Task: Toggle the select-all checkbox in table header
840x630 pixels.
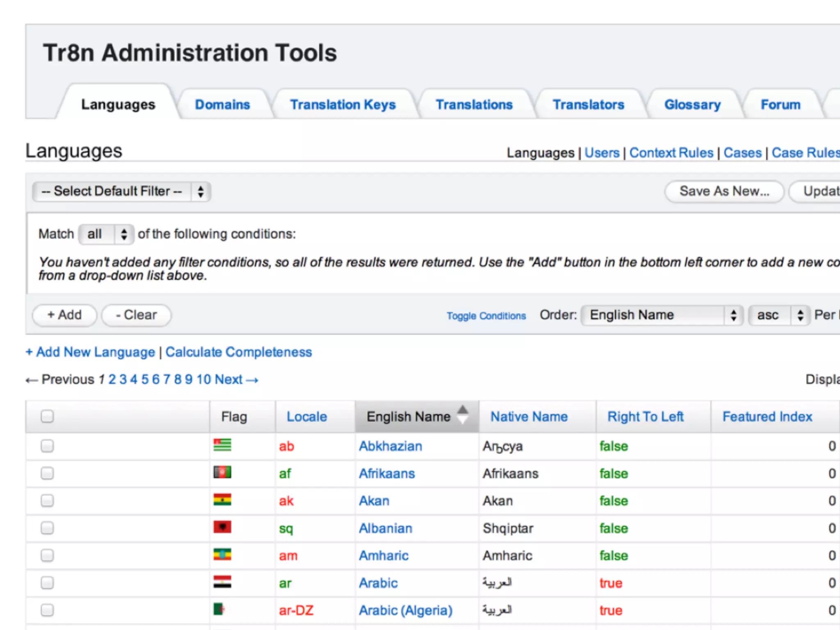Action: [x=47, y=416]
